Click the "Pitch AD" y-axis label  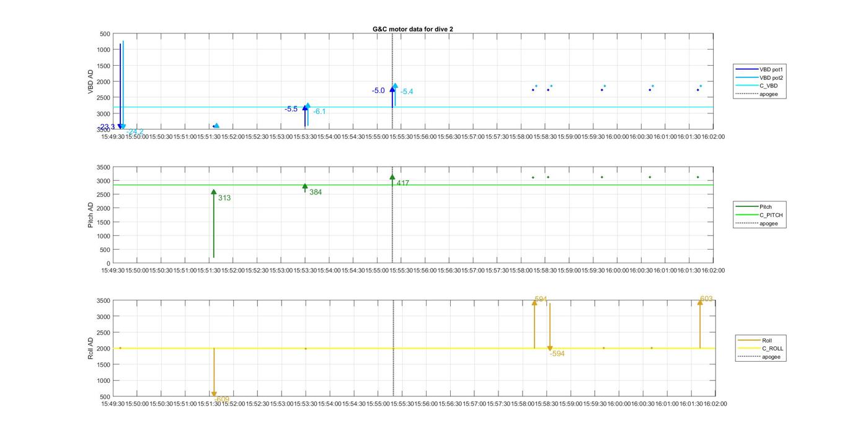(91, 215)
